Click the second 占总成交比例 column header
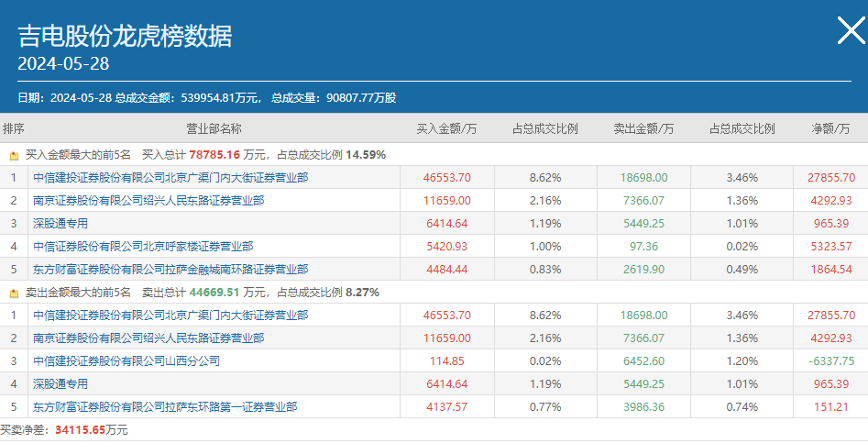Image resolution: width=868 pixels, height=443 pixels. tap(742, 129)
